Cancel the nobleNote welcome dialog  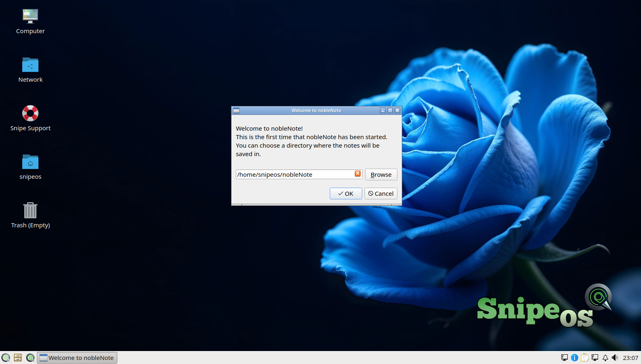click(x=381, y=194)
